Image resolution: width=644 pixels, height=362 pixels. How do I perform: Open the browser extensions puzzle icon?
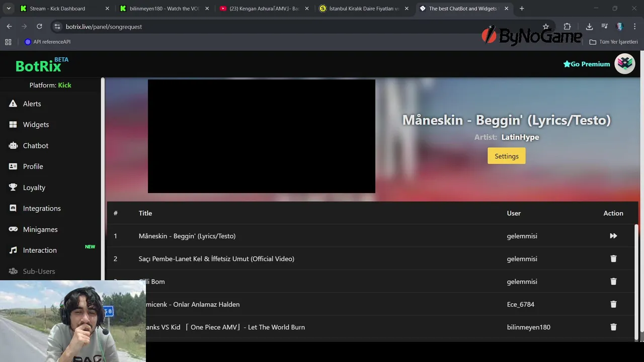coord(567,27)
